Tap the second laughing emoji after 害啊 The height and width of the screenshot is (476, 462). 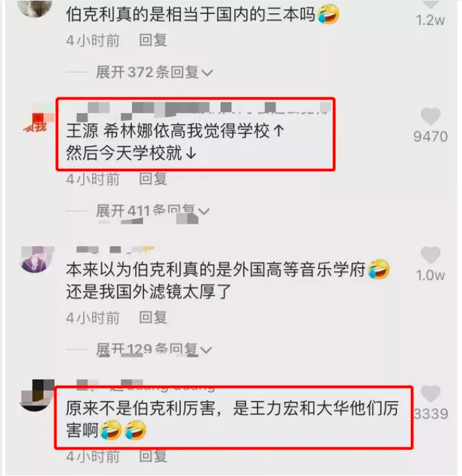tap(135, 430)
